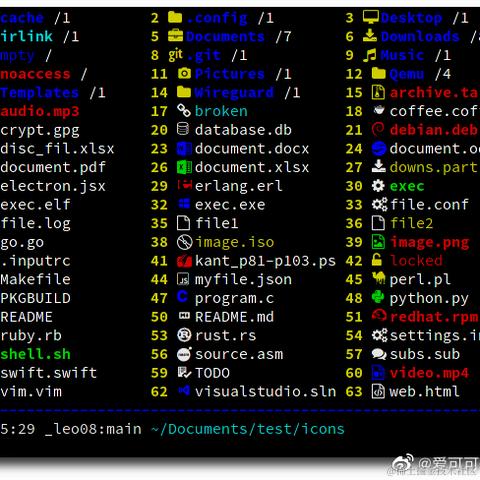Click the broken link icon beside broken
Screen dimensions: 480x480
tap(184, 110)
